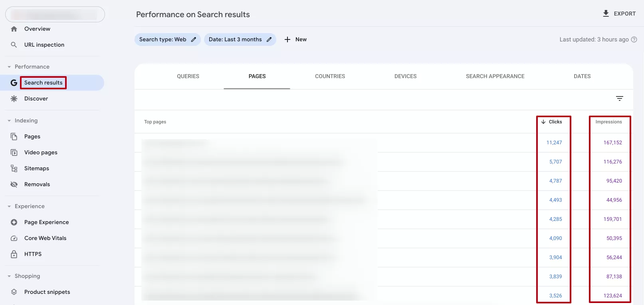Click the Discover asterisk icon
The width and height of the screenshot is (644, 305).
click(14, 98)
